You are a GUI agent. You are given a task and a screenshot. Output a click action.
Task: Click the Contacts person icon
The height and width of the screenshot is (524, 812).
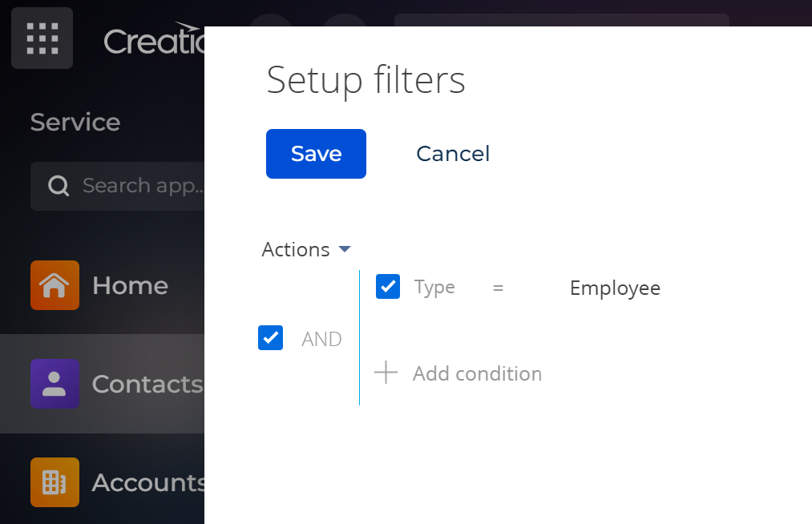coord(55,384)
